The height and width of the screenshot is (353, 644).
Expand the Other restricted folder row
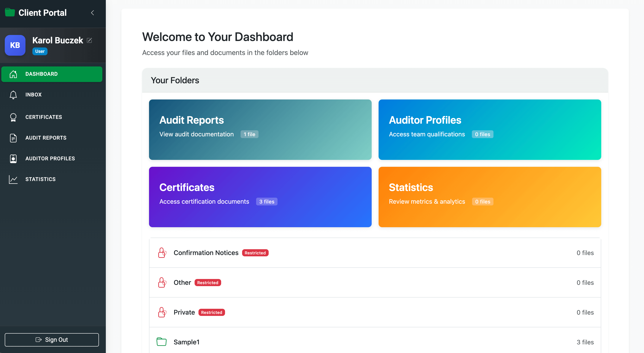point(375,282)
